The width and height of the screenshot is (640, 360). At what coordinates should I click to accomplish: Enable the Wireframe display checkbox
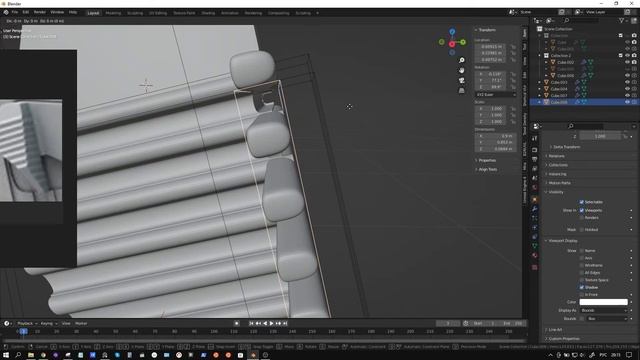point(582,265)
